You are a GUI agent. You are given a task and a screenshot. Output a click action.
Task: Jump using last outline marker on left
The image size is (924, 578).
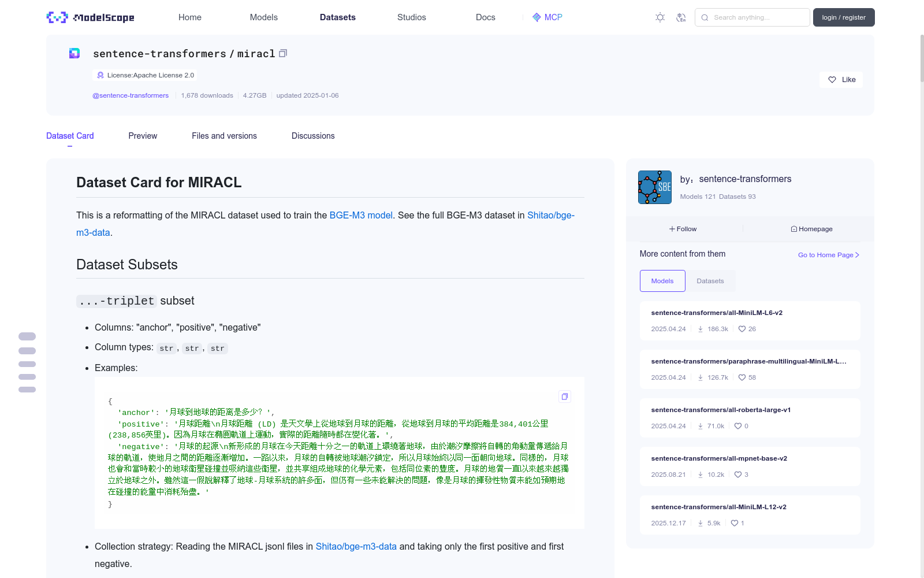(x=27, y=390)
